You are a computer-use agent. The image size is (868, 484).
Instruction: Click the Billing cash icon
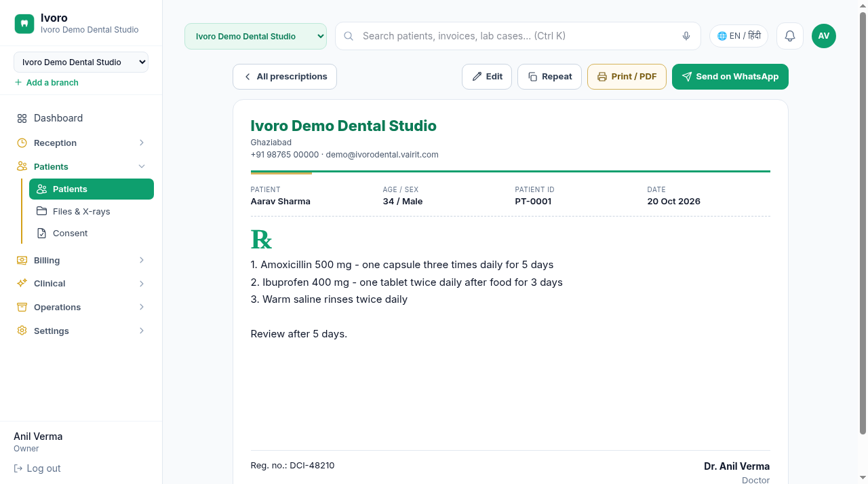pos(22,260)
